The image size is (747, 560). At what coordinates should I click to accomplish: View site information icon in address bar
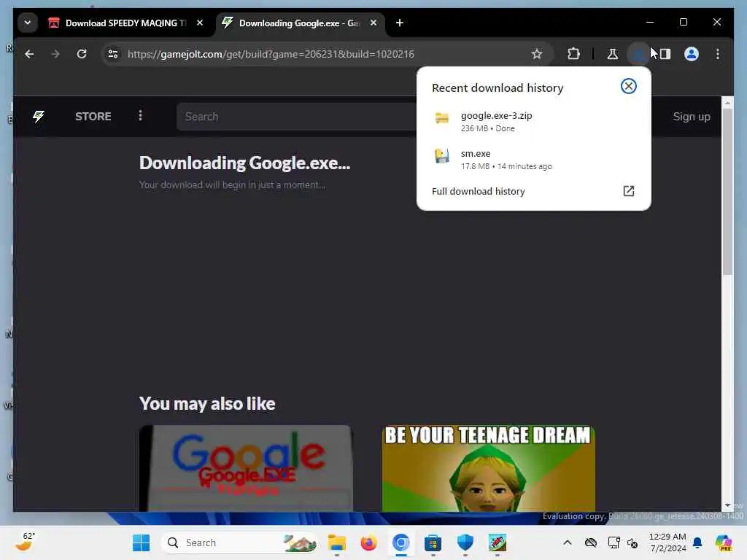[x=113, y=54]
